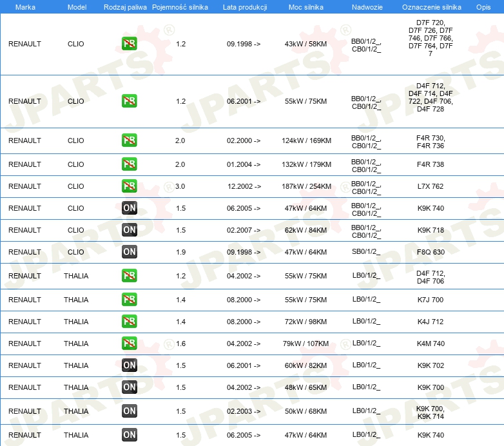Select production date 02.2003 ->
Image resolution: width=504 pixels, height=446 pixels.
click(x=244, y=411)
